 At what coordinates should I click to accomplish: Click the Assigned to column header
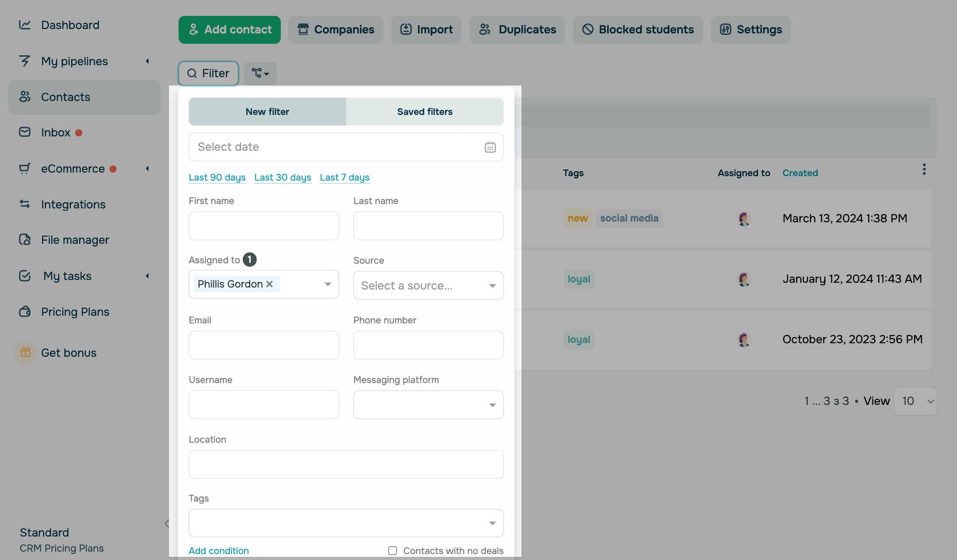click(x=744, y=173)
